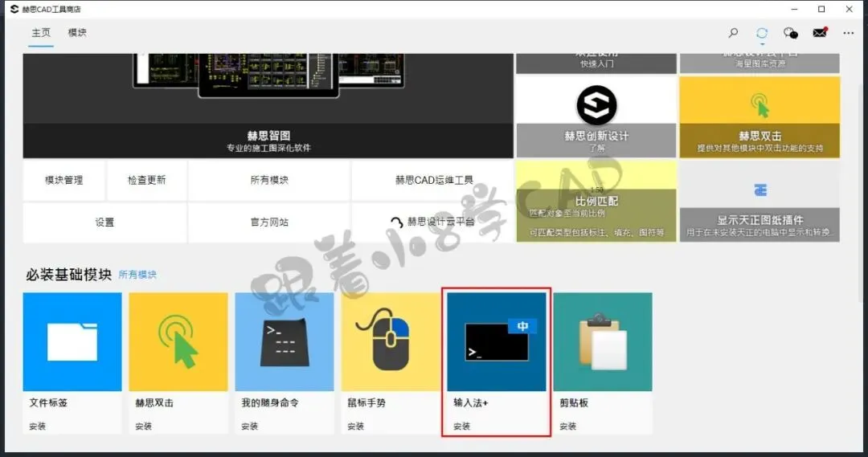Click the 文件标签 module name

coord(48,402)
